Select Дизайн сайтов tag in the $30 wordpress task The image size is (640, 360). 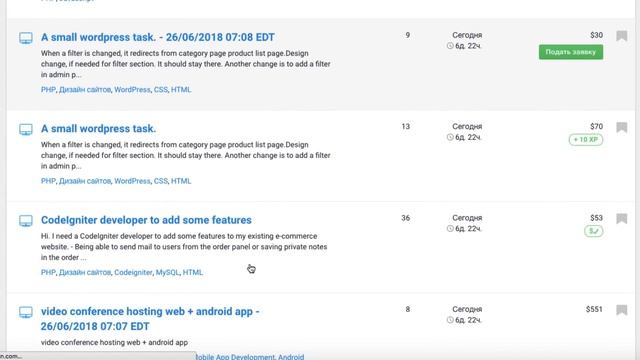(x=85, y=89)
